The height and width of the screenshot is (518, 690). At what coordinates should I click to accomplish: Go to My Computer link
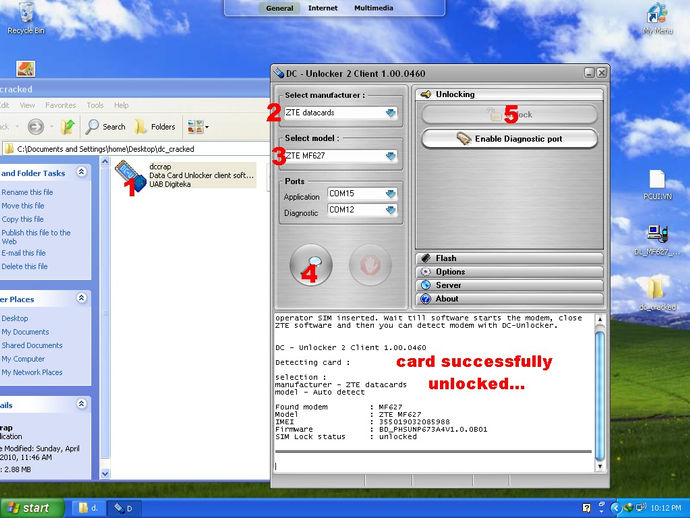pos(23,359)
